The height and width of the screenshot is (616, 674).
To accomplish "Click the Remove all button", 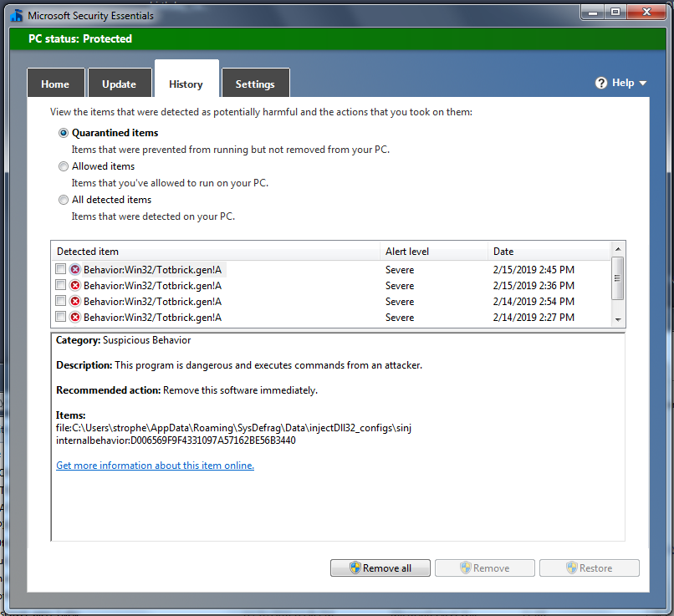I will [x=380, y=568].
